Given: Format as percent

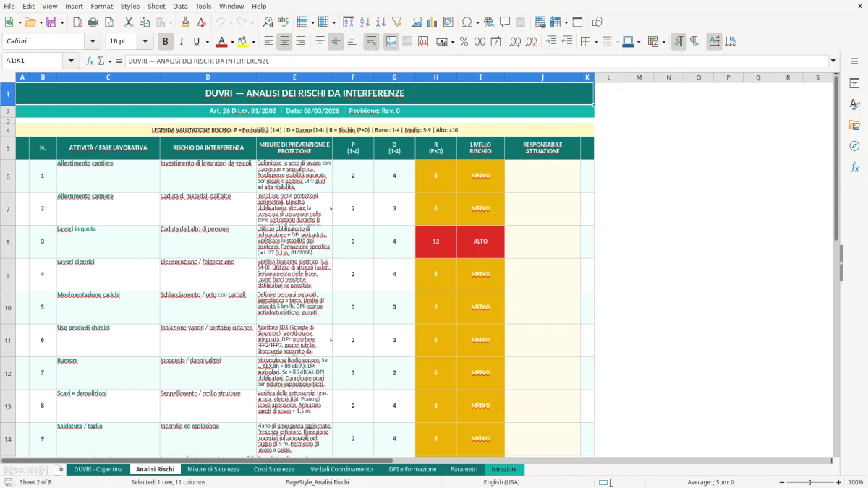Looking at the screenshot, I should [x=464, y=42].
